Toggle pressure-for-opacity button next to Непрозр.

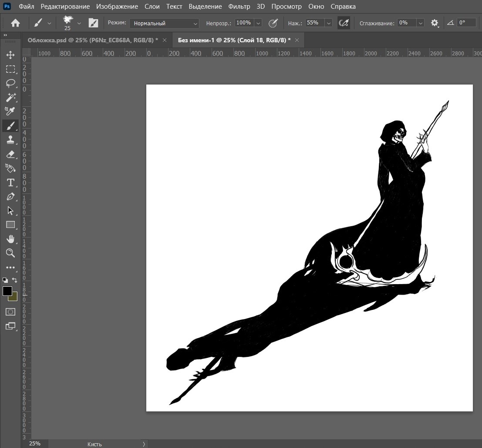point(273,23)
